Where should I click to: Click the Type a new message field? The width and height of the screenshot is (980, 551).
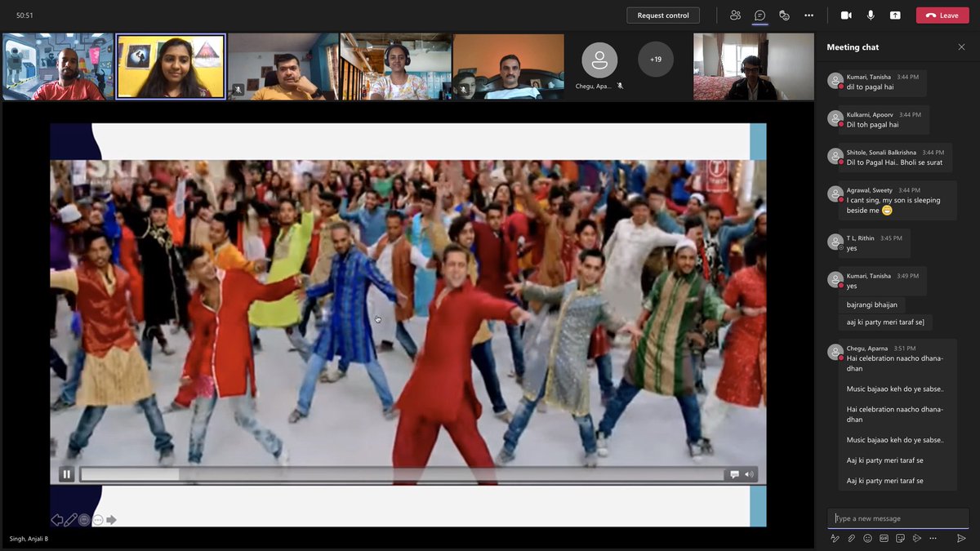(898, 518)
